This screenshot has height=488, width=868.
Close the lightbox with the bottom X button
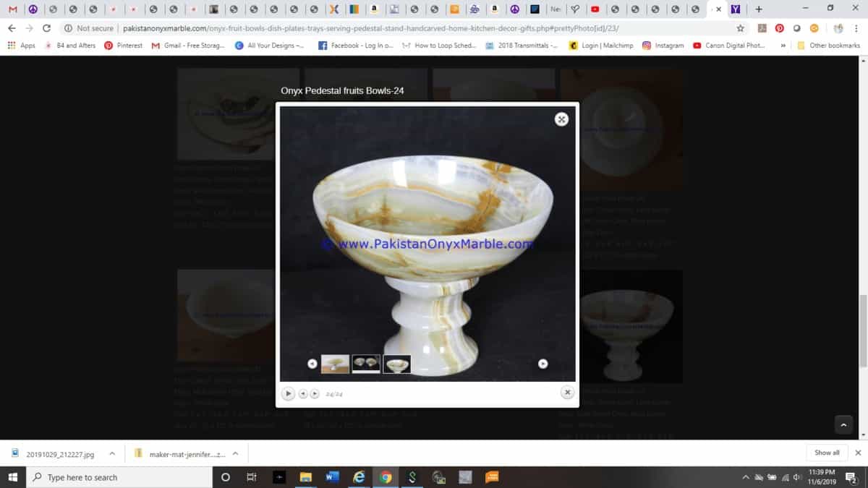[x=568, y=392]
